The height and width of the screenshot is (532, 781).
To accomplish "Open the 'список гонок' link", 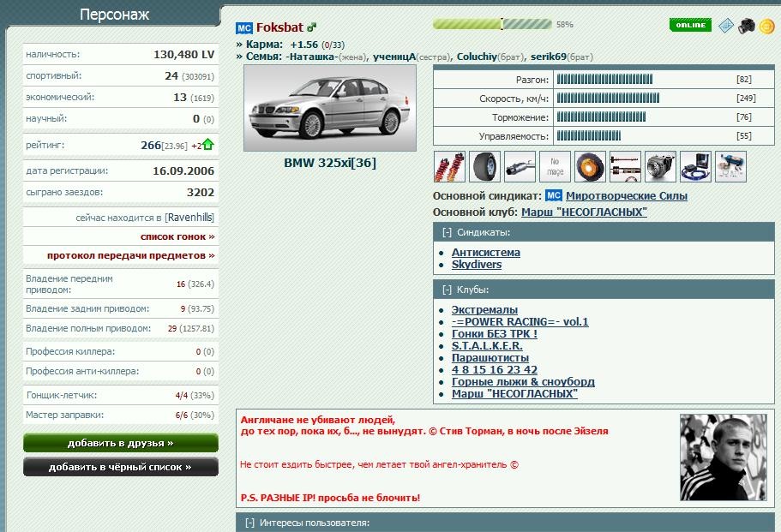I will point(177,236).
